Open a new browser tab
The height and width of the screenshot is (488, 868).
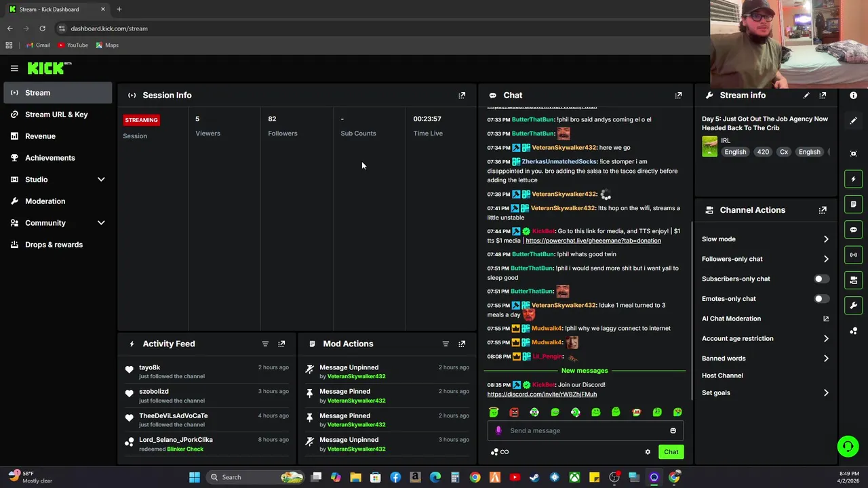(x=119, y=9)
